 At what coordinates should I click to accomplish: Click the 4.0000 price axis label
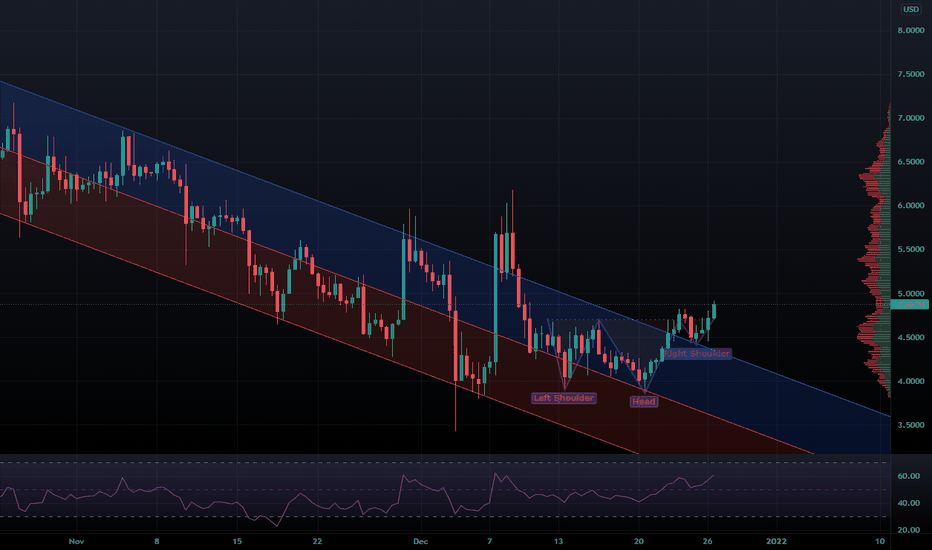[911, 381]
